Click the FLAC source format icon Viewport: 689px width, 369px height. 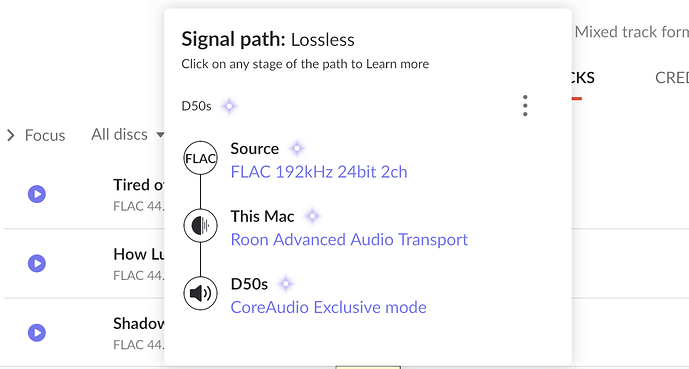[200, 158]
